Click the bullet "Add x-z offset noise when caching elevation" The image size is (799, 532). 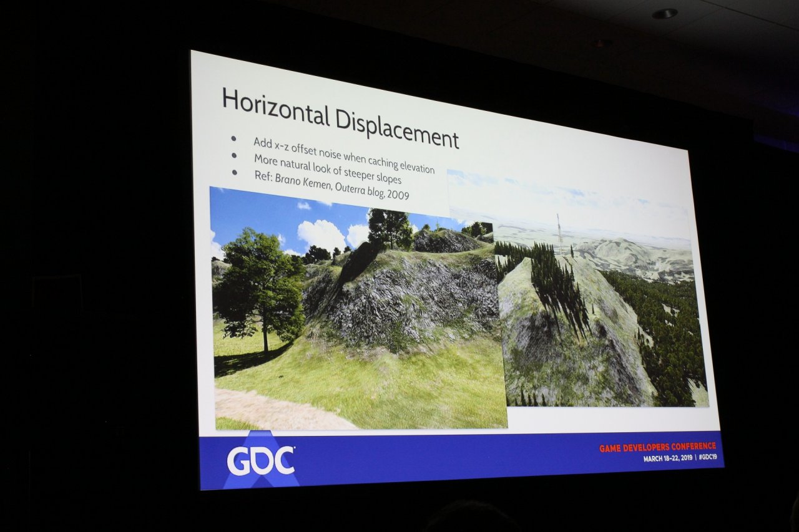coord(344,155)
